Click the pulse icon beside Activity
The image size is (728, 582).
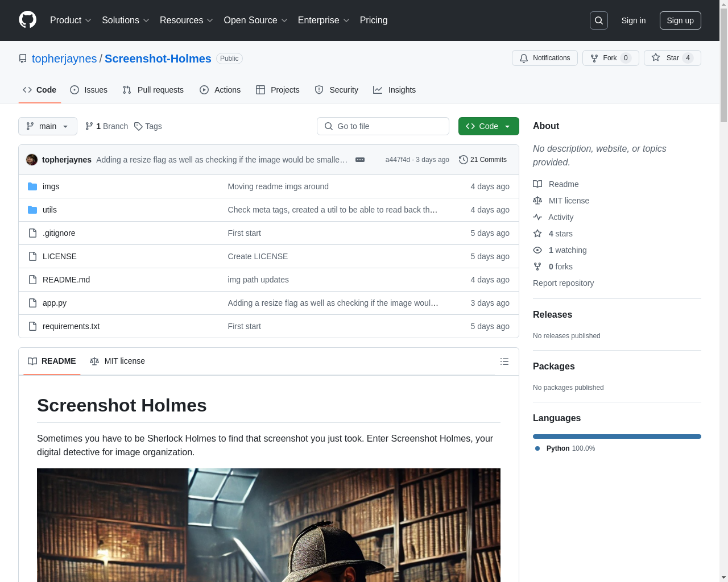click(x=537, y=217)
